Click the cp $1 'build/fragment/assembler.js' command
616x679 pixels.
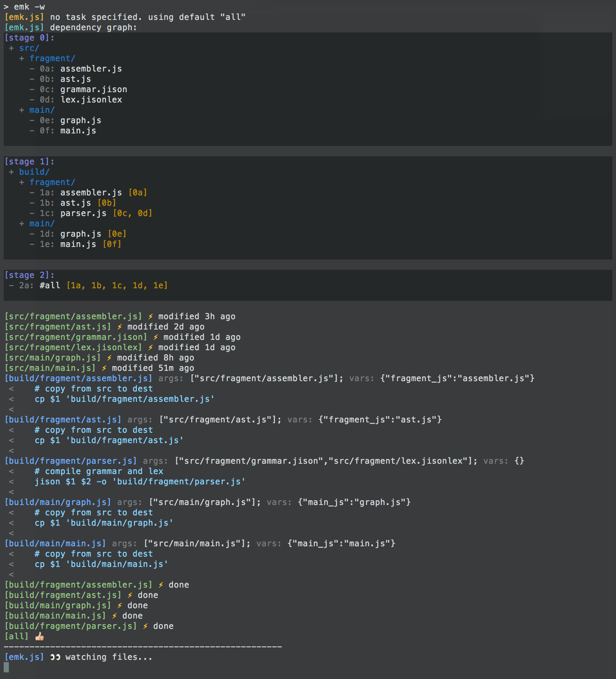(x=125, y=399)
